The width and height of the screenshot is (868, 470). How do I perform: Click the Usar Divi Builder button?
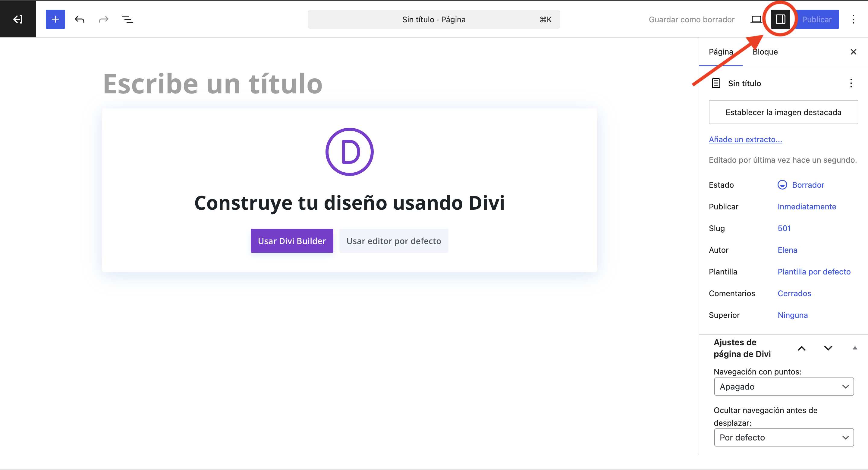coord(291,240)
